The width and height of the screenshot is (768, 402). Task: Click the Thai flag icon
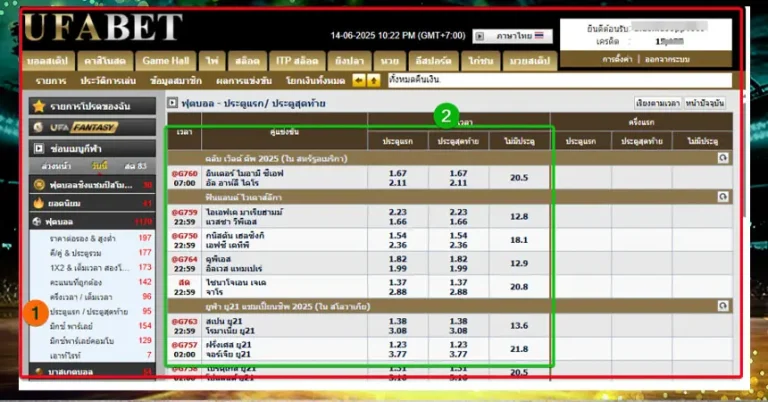(539, 36)
